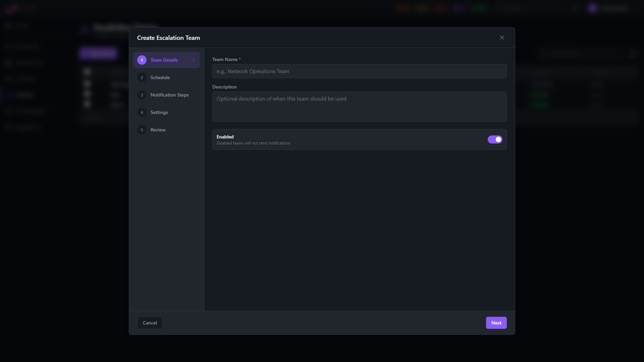Image resolution: width=644 pixels, height=362 pixels.
Task: Click the Team Name field label
Action: 226,59
